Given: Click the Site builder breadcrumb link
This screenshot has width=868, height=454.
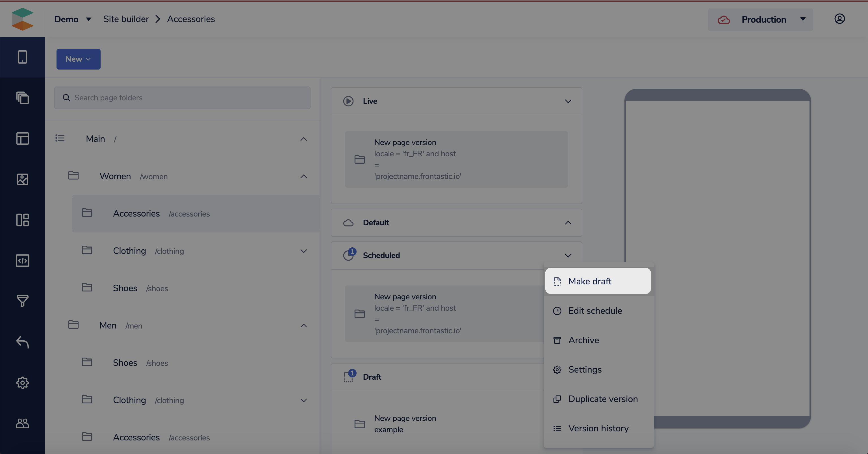Looking at the screenshot, I should click(126, 19).
